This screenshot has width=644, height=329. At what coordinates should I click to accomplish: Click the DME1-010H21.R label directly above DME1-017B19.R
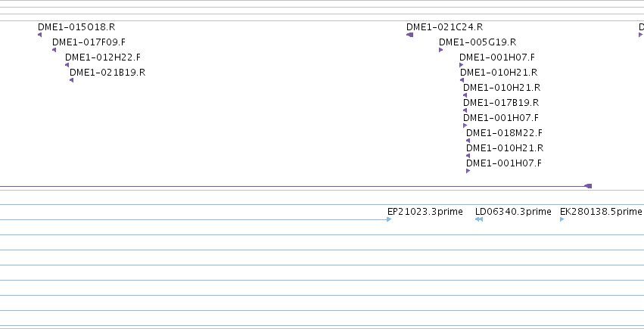pyautogui.click(x=502, y=88)
